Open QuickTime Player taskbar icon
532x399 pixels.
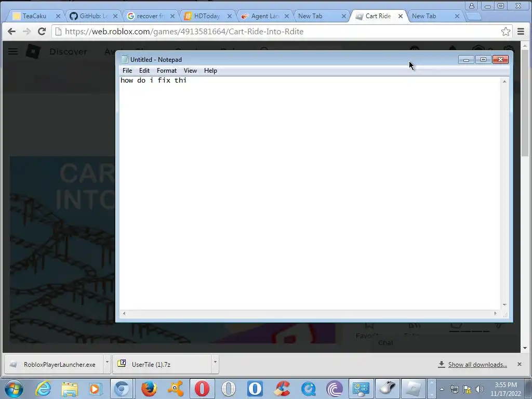308,389
